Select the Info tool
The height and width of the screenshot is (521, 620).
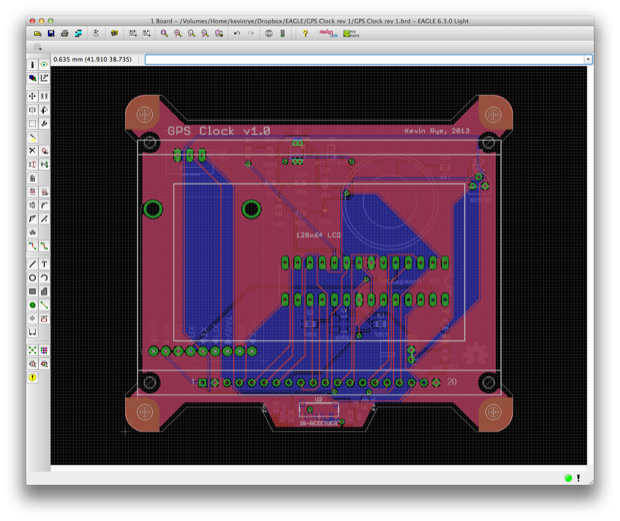(x=32, y=64)
